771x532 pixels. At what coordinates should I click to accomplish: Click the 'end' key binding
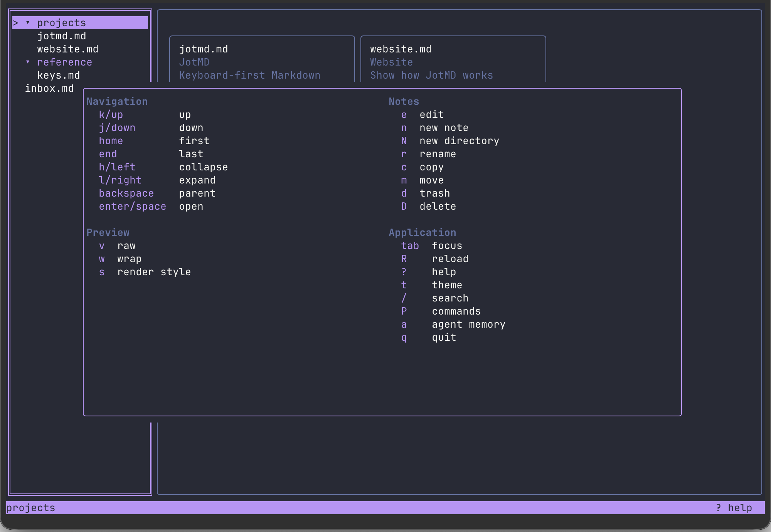click(108, 154)
